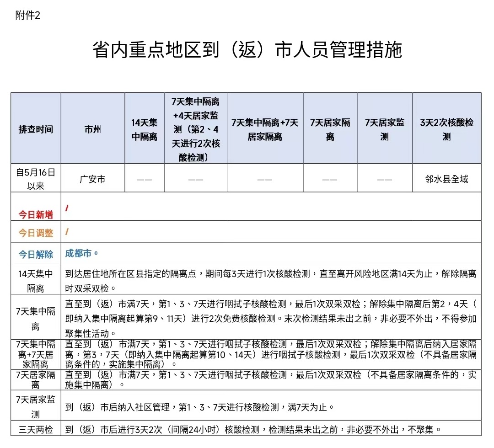494x448 pixels.
Task: Select the 广安市 city cell
Action: pyautogui.click(x=92, y=179)
